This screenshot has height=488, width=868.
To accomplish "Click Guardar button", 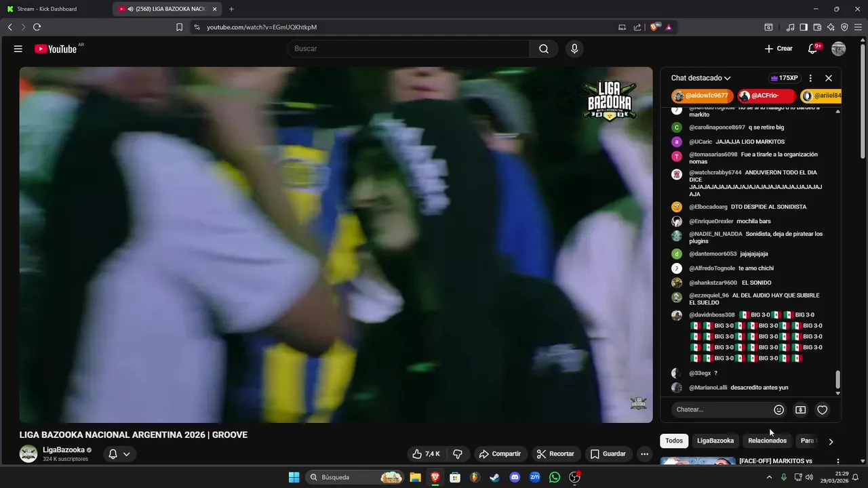I will coord(608,454).
